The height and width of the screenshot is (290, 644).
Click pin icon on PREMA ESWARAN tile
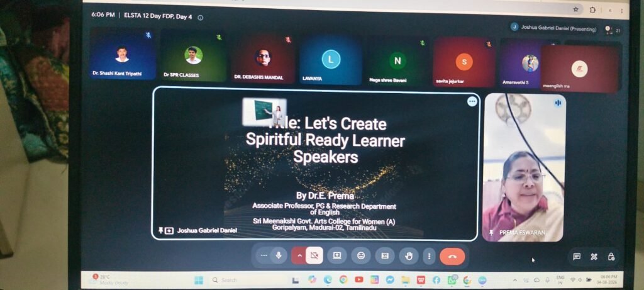coord(491,233)
